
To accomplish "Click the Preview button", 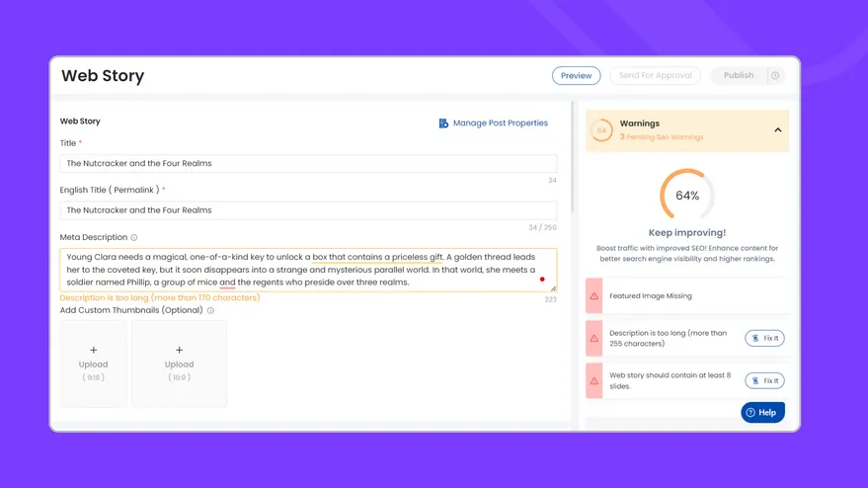I will tap(576, 76).
